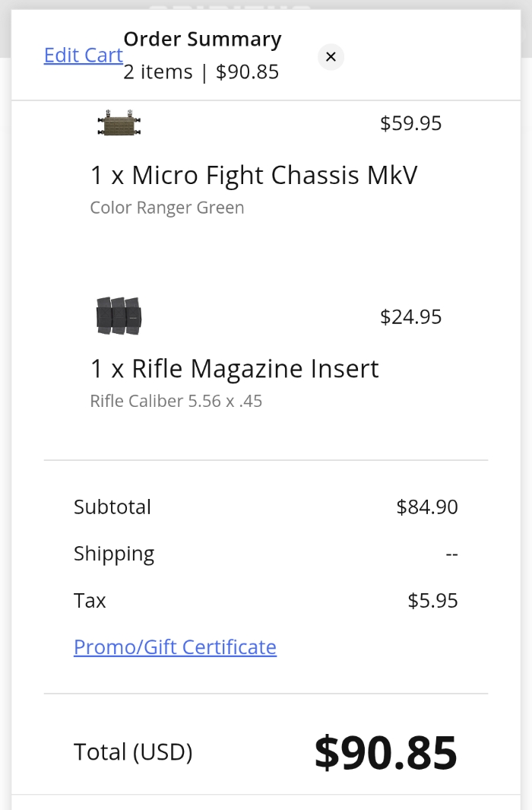Select the Micro Fight Chassis MkV item name
This screenshot has height=810, width=532.
coord(254,176)
